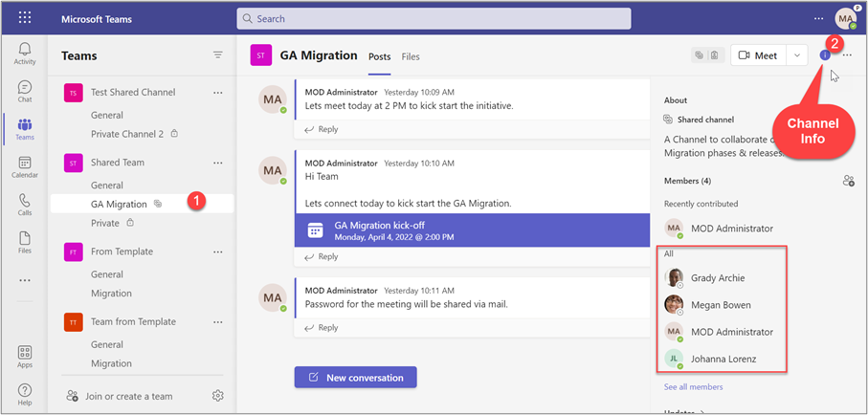Click the add member icon
Image resolution: width=868 pixels, height=415 pixels.
(x=847, y=181)
